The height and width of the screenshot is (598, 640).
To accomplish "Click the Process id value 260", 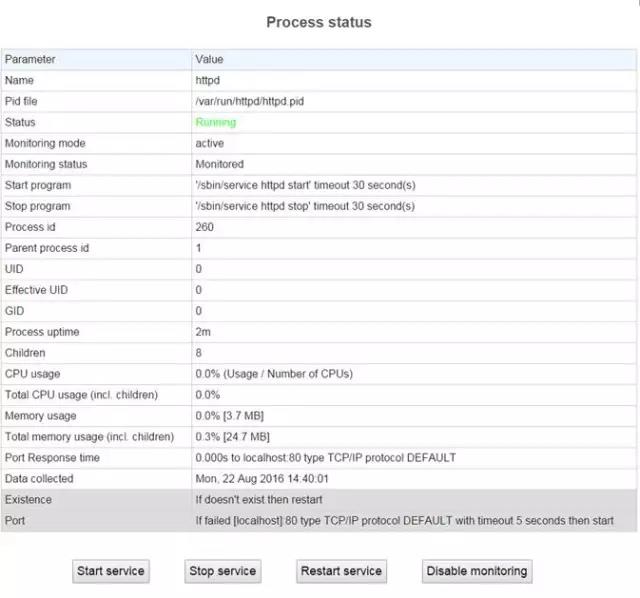I will 205,227.
